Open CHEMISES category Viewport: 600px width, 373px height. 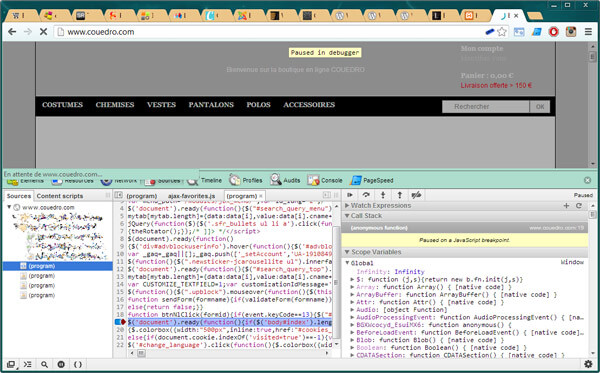click(x=115, y=105)
